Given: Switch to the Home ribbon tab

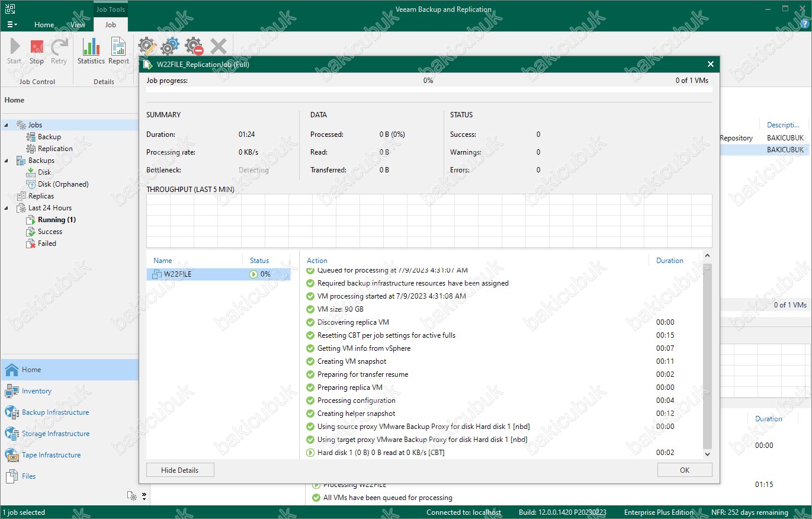Looking at the screenshot, I should pos(44,25).
